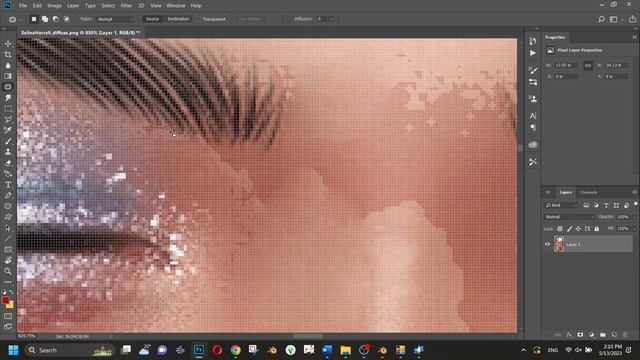Open the Opacity 100% dropdown

[x=633, y=217]
